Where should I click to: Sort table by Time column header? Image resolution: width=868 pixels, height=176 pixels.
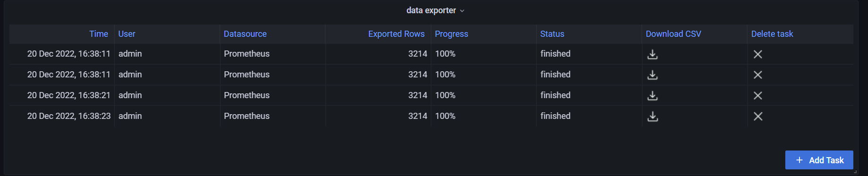coord(99,34)
